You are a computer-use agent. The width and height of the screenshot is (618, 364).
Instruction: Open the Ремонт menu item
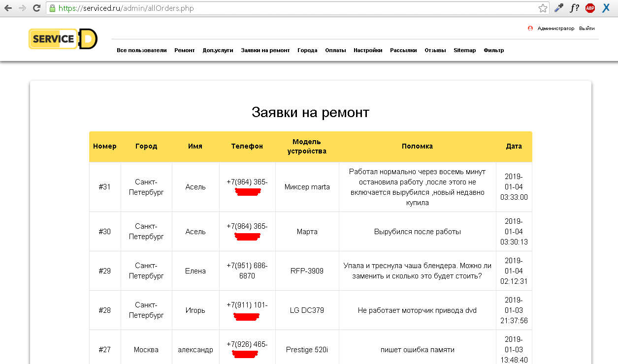point(185,50)
